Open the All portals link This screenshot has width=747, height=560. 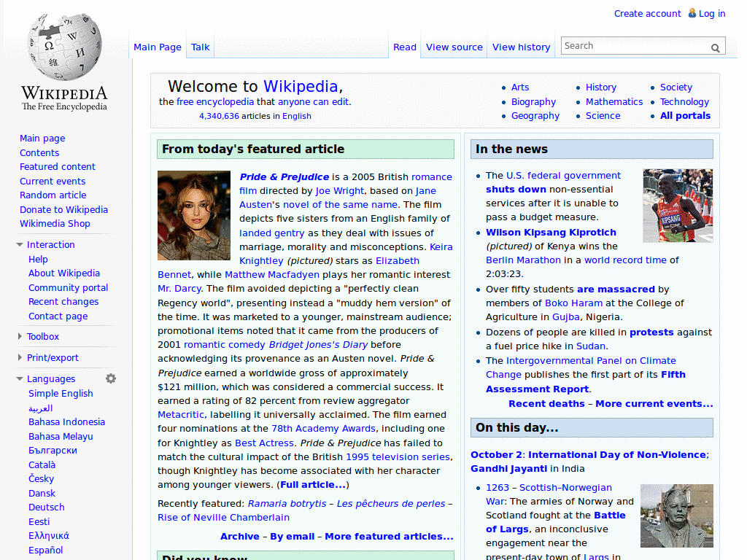[x=685, y=116]
